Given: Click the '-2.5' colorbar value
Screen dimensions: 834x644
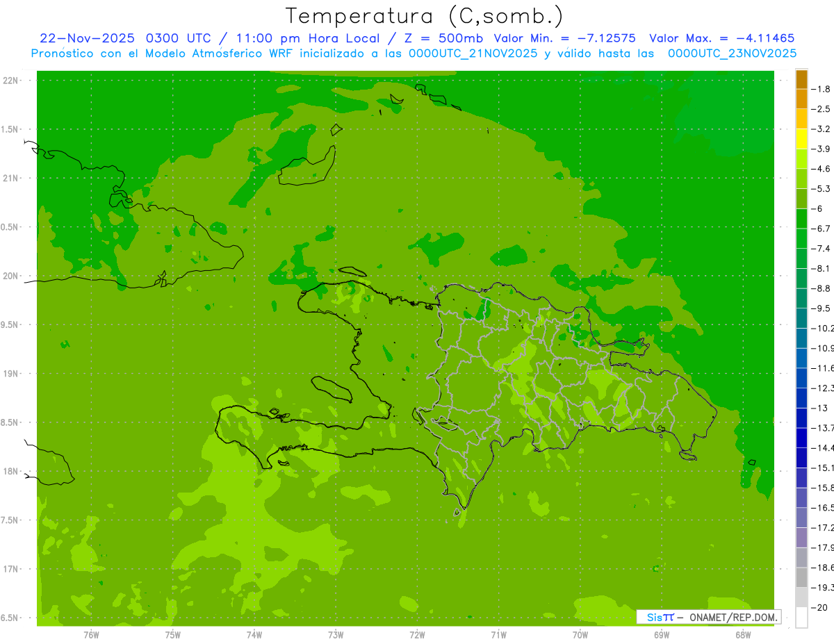Looking at the screenshot, I should (821, 109).
